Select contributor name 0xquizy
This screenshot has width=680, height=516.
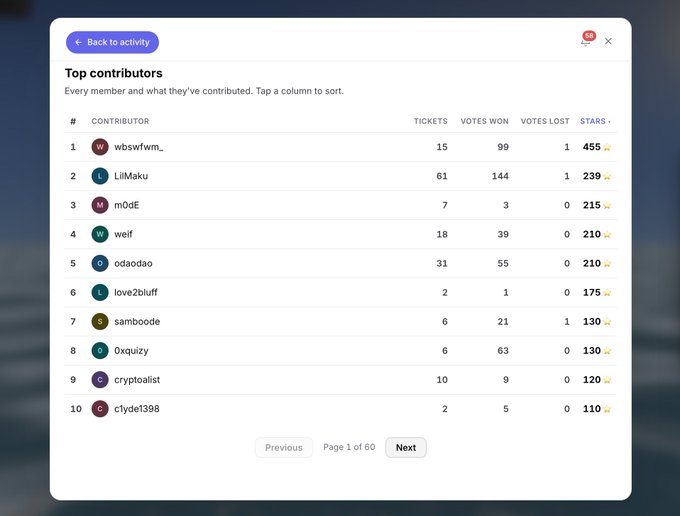pos(131,350)
